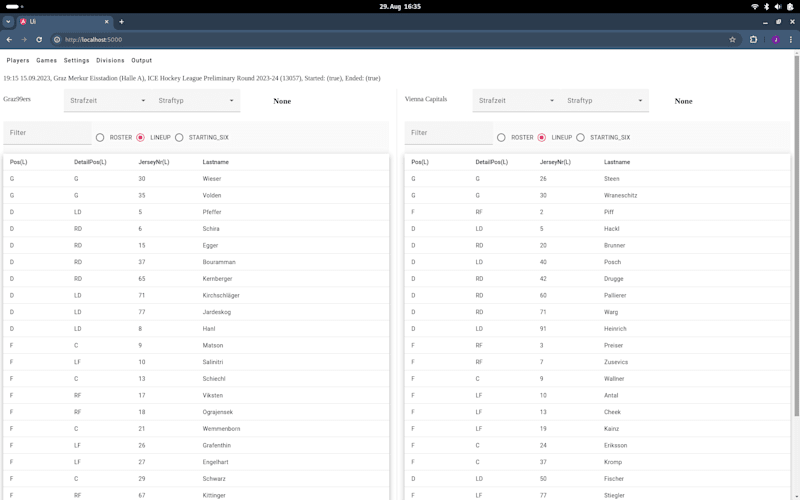
Task: Open a new browser tab with plus icon
Action: pos(121,21)
